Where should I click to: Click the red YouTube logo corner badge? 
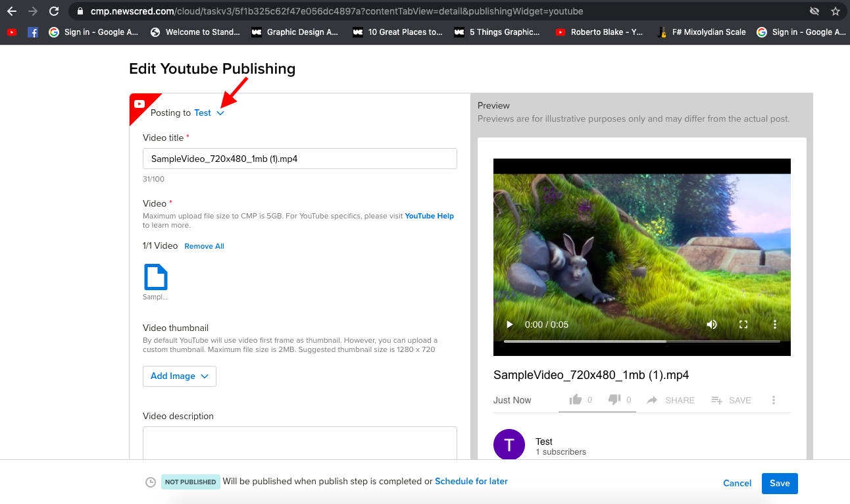tap(139, 104)
